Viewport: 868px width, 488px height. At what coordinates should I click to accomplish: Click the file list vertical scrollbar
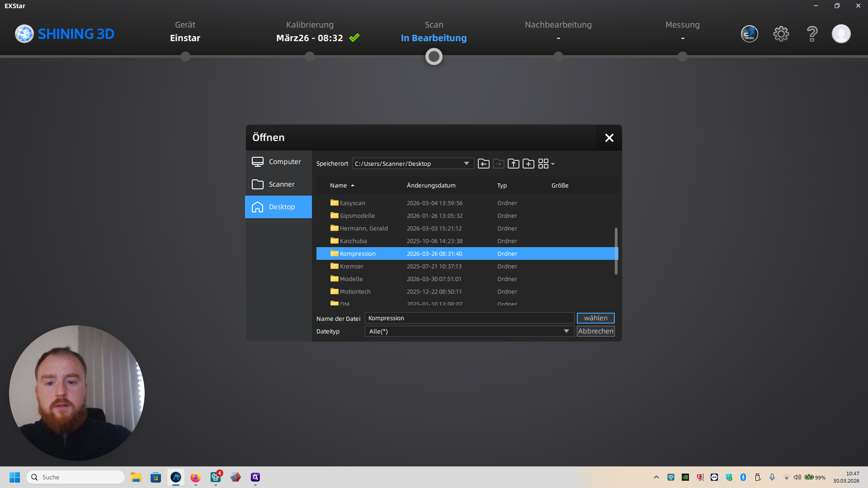click(616, 251)
